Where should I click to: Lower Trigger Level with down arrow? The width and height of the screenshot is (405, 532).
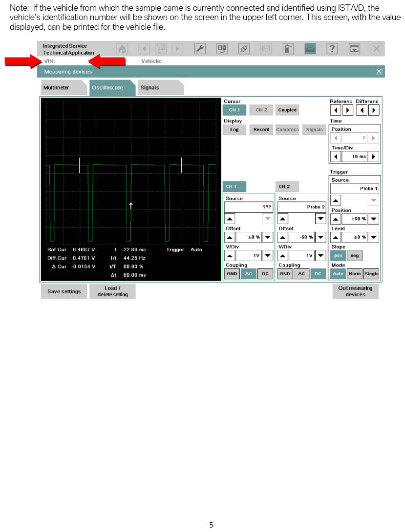[x=373, y=237]
